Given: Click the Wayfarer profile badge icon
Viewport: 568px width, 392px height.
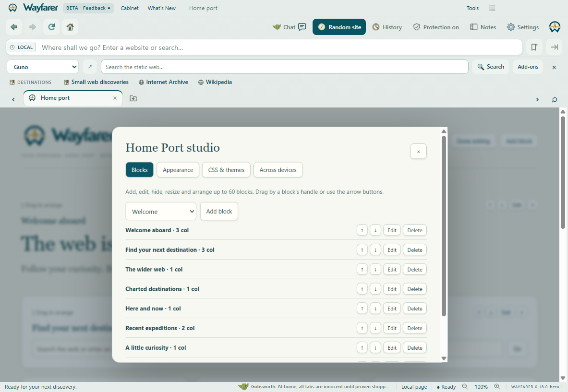Looking at the screenshot, I should pyautogui.click(x=554, y=27).
